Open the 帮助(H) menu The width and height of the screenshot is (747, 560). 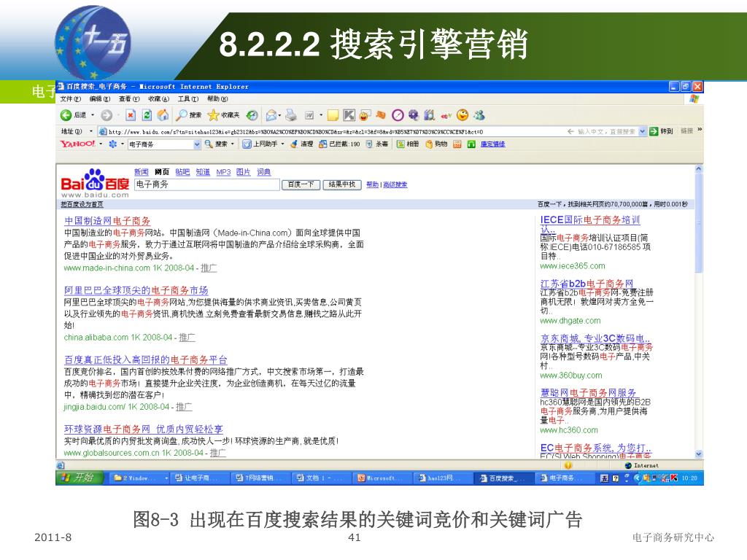click(217, 99)
